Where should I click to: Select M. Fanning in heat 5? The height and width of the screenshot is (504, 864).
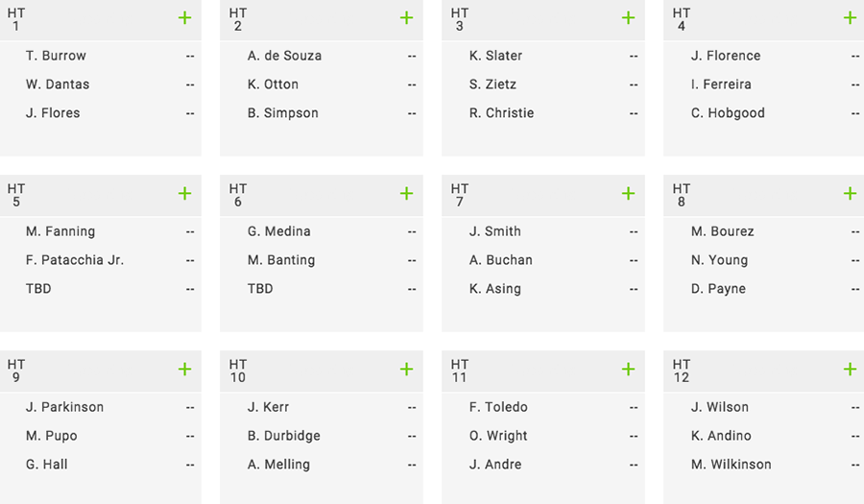pos(60,231)
